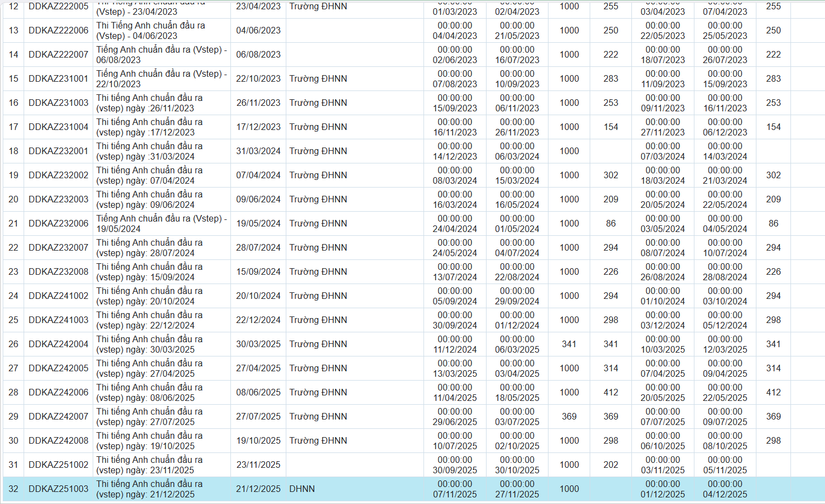The height and width of the screenshot is (504, 825).
Task: Select registration start date 07/08/2023
Action: (455, 78)
